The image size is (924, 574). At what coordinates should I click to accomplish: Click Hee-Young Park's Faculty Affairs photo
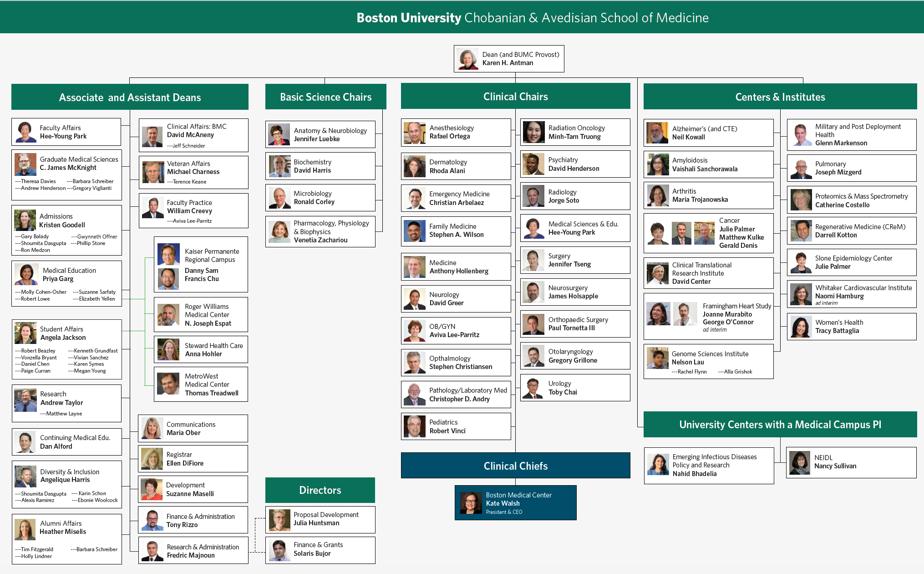click(x=25, y=132)
